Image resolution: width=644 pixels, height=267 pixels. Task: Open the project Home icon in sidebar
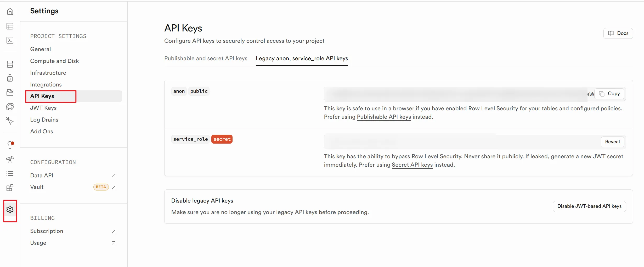[10, 12]
